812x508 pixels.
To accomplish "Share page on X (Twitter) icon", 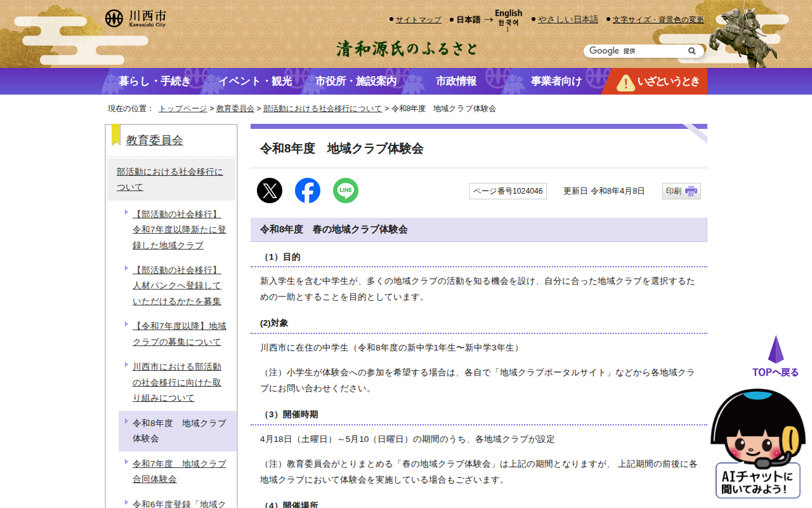I will [270, 190].
